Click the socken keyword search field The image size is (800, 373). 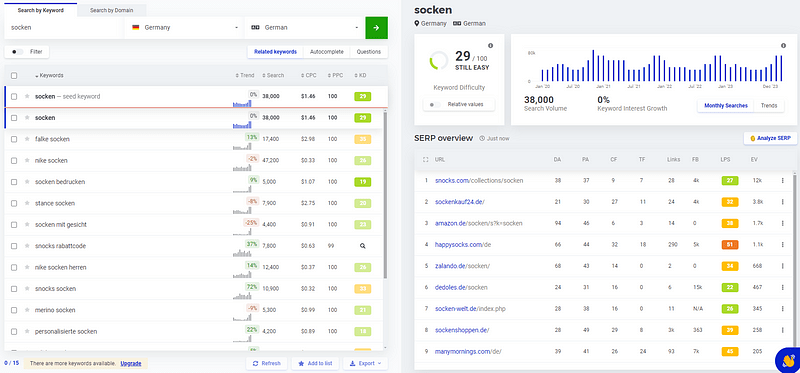click(x=65, y=28)
